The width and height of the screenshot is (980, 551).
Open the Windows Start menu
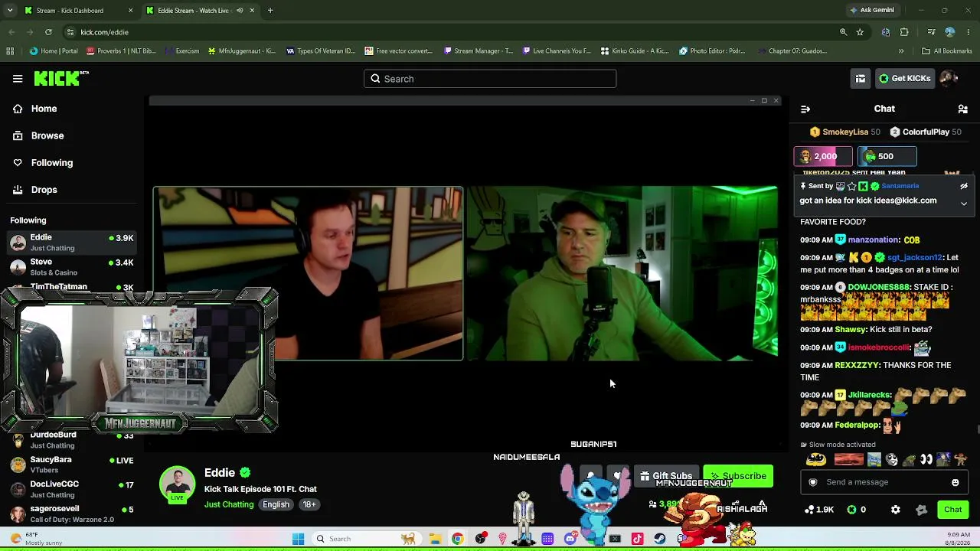[x=299, y=539]
